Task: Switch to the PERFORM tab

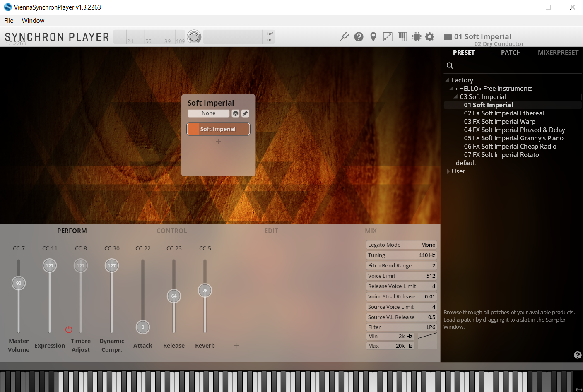Action: click(x=72, y=231)
